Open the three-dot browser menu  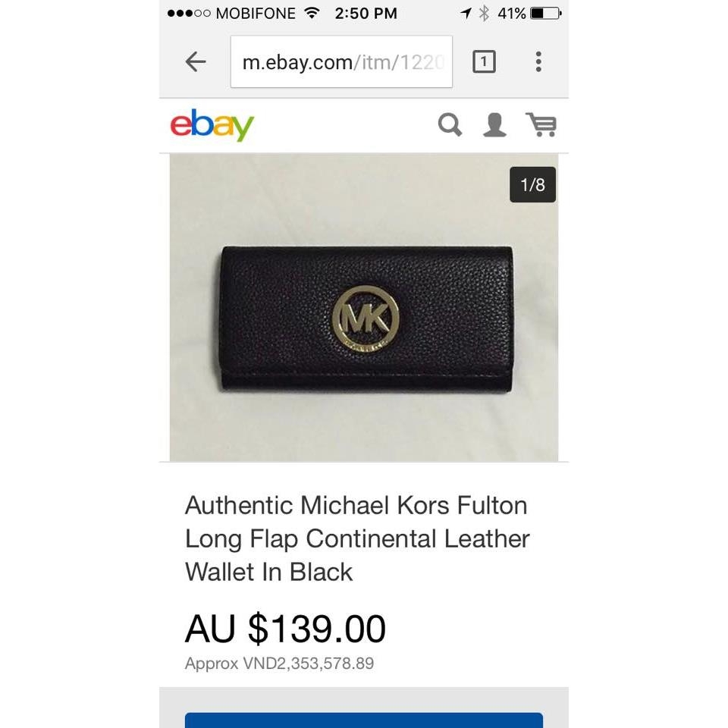538,61
